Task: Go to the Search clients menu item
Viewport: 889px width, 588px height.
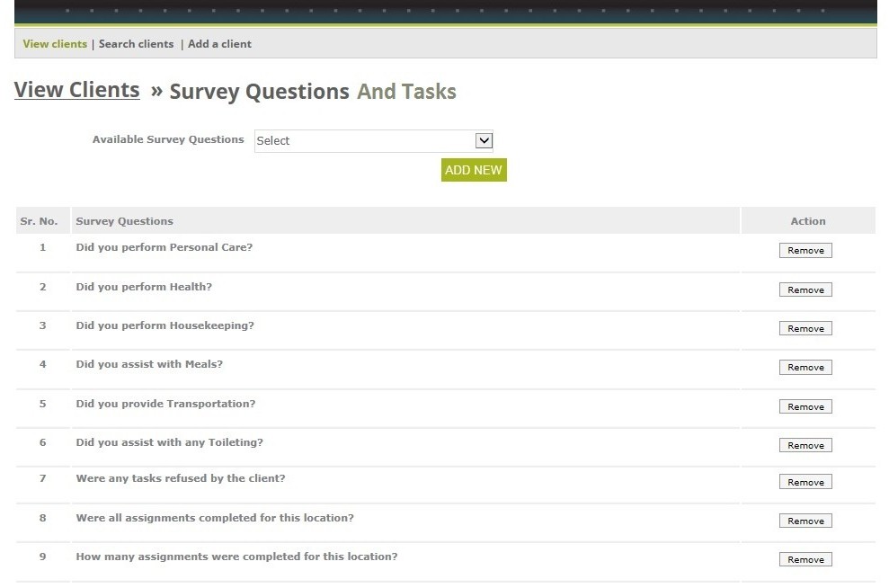Action: (136, 44)
